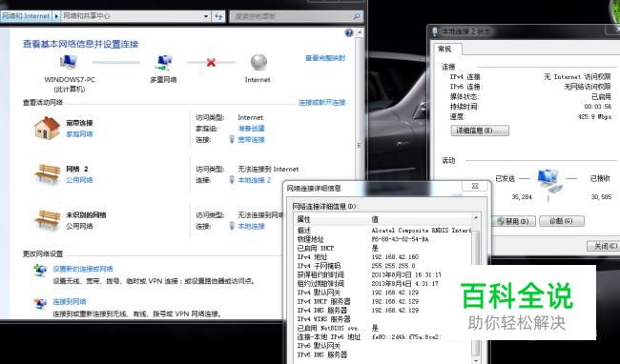
Task: Click the WINDOWS7-PC computer icon
Action: click(x=69, y=62)
